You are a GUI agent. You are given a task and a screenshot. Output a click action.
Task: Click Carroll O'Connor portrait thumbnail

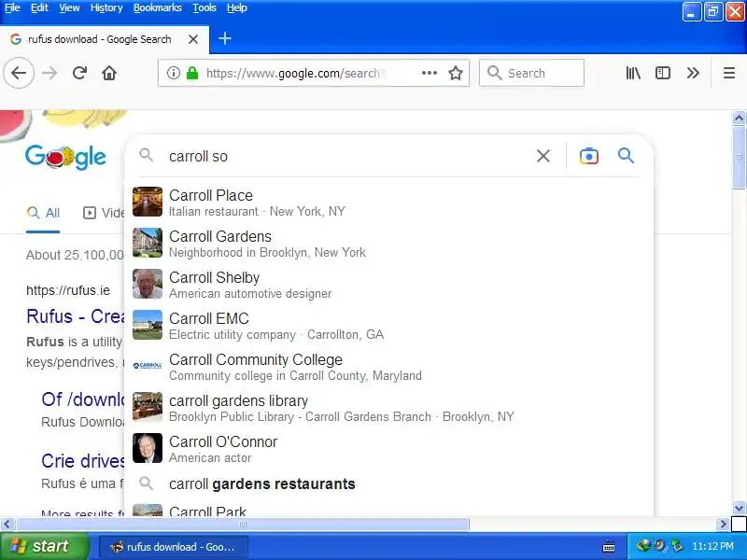tap(148, 448)
